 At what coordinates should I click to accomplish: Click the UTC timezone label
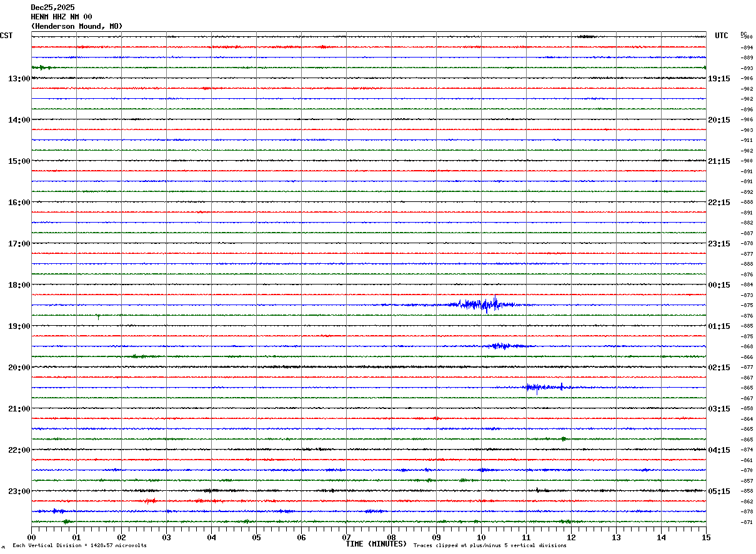(722, 36)
